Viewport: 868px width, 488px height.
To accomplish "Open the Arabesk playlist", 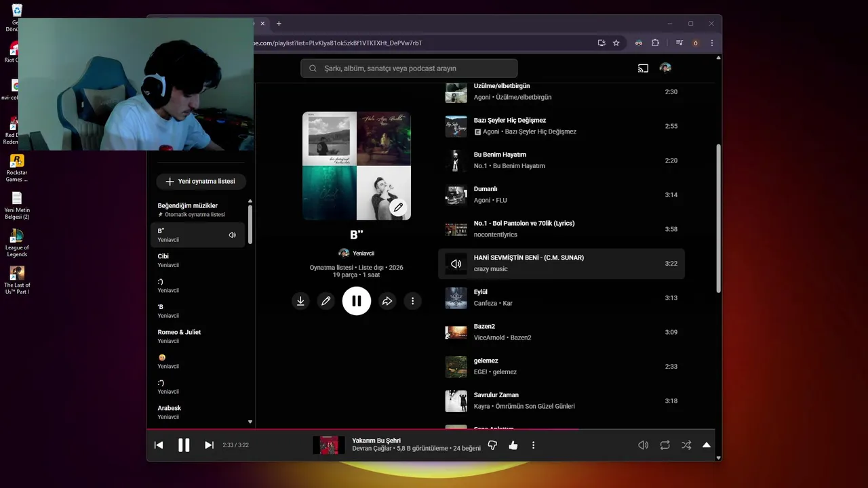I will [197, 412].
